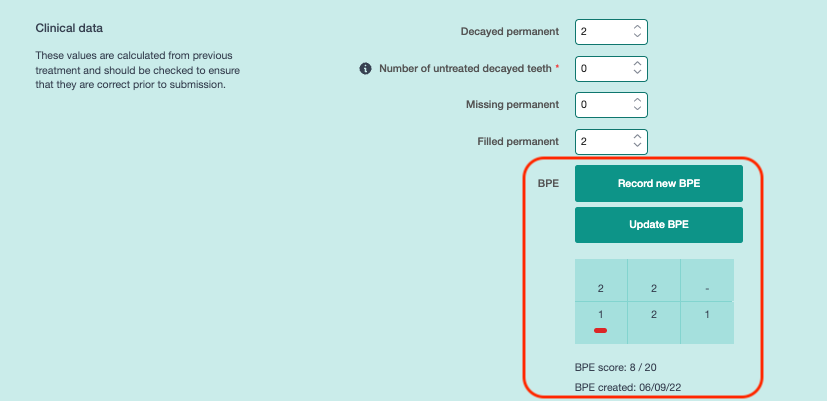Increase Decayed permanent with the up arrow
Screen dimensions: 827x401
coord(637,28)
